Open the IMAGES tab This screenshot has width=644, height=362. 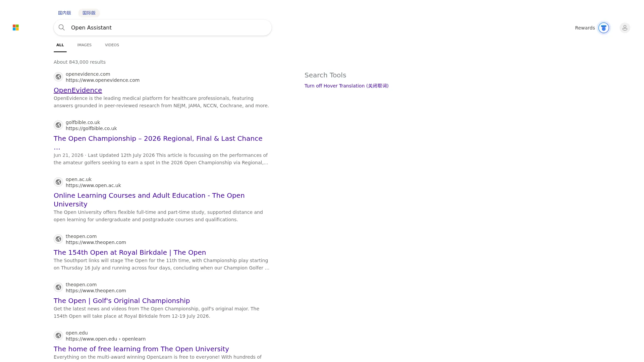pyautogui.click(x=84, y=45)
